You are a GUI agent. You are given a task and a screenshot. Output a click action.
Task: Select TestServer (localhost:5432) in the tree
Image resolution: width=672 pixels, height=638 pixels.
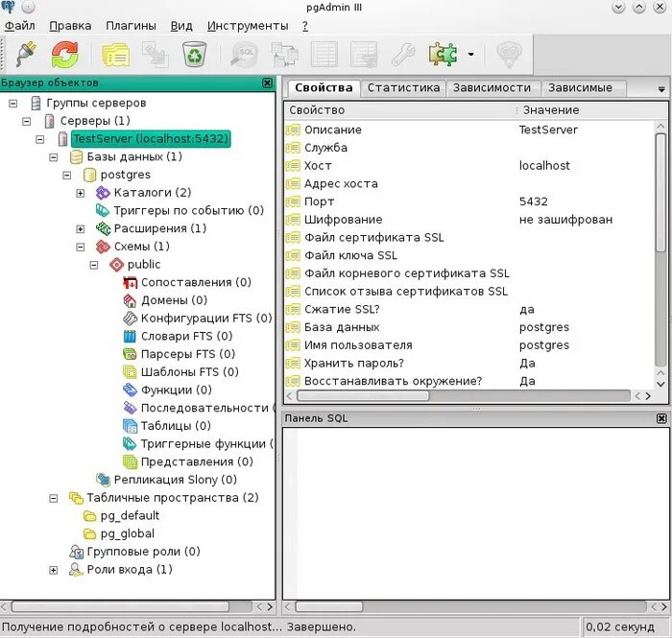151,139
